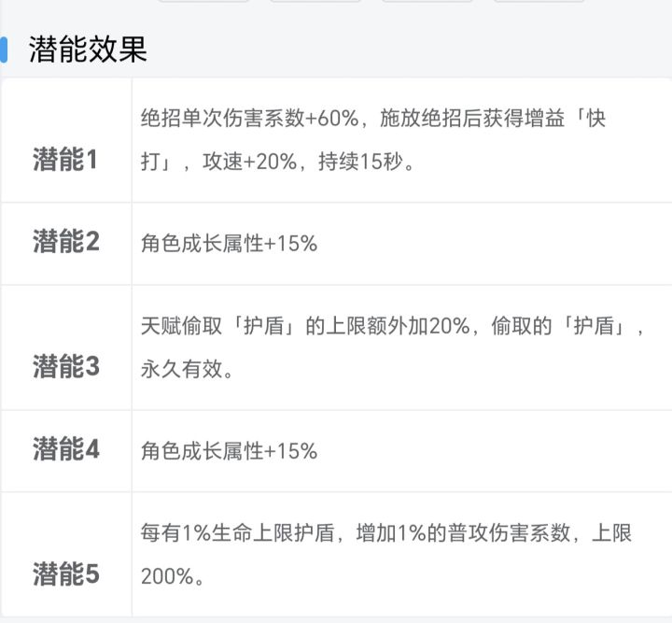Select the 潜能1 row label

pos(65,161)
